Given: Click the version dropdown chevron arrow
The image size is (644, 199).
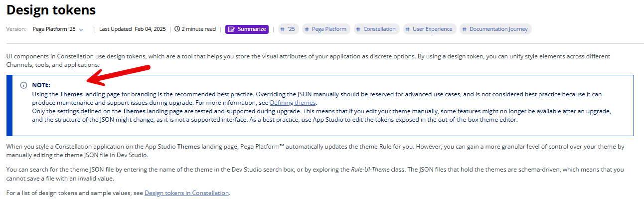Looking at the screenshot, I should coord(81,29).
